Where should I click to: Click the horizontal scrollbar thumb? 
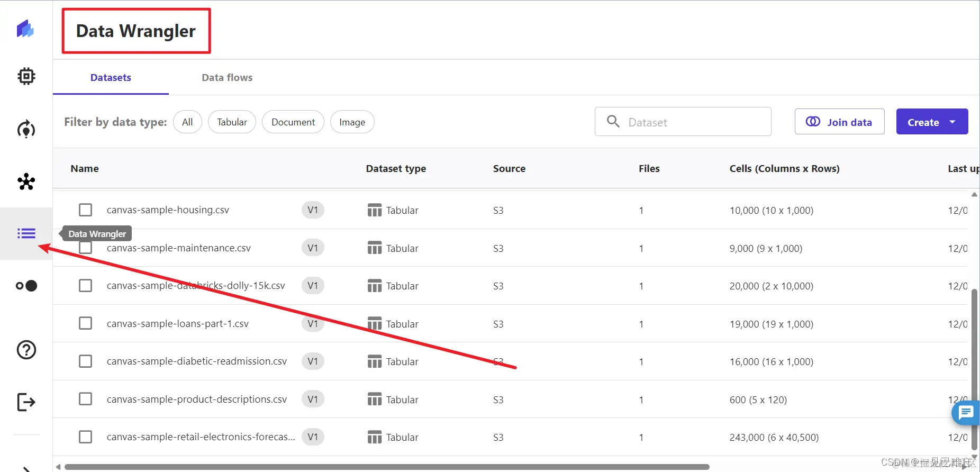[387, 467]
